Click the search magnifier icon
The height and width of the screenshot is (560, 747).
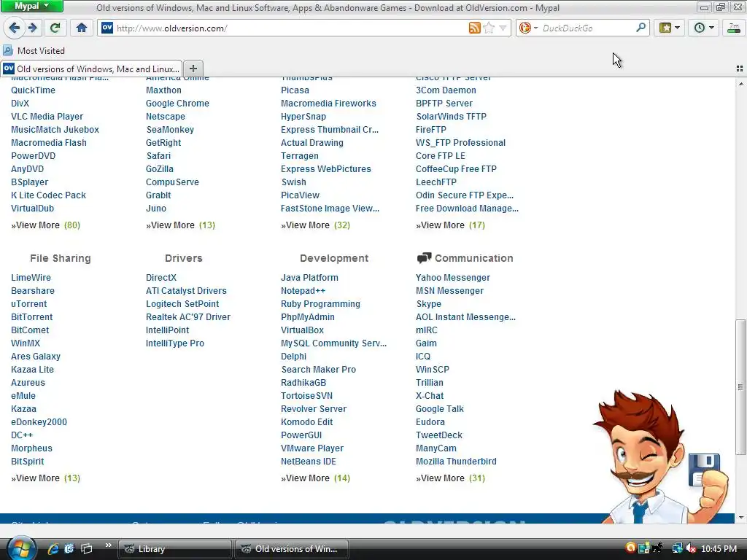pos(640,28)
